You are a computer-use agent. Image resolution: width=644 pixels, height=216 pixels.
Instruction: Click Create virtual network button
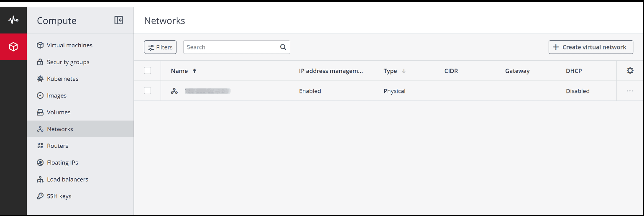click(x=590, y=47)
